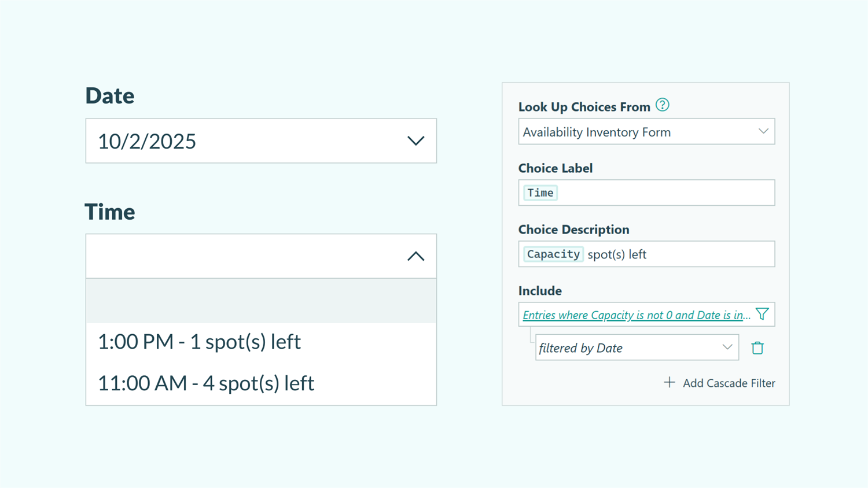Open the Date picker dropdown
Image resolution: width=868 pixels, height=488 pixels.
coord(415,141)
